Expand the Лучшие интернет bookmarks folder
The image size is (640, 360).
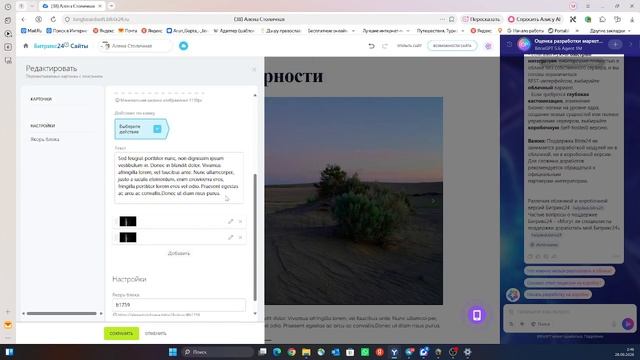click(386, 31)
